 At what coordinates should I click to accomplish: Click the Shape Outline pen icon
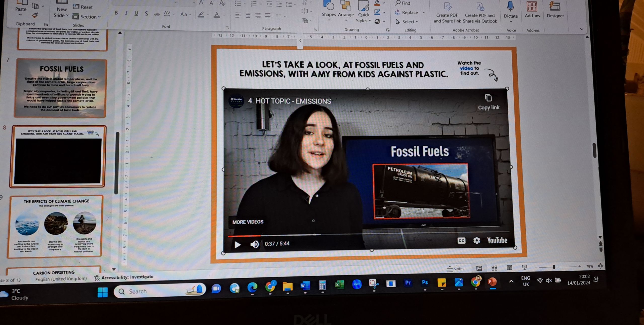point(377,12)
